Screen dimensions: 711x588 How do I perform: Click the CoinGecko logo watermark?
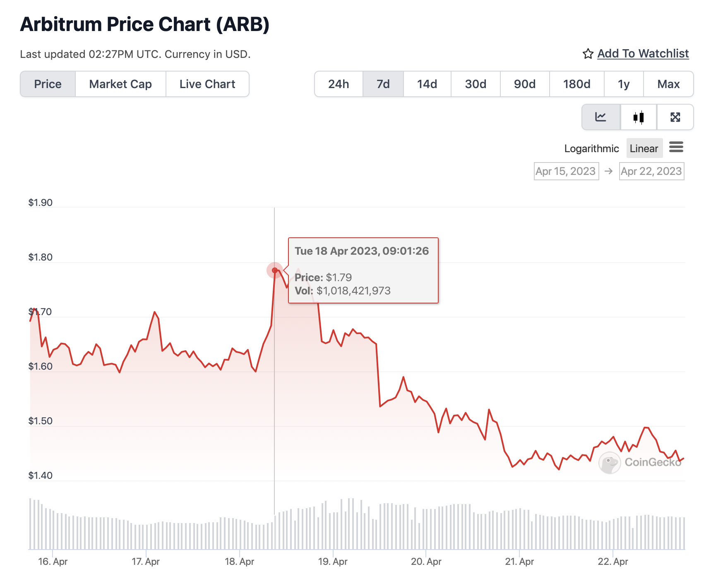[x=640, y=462]
